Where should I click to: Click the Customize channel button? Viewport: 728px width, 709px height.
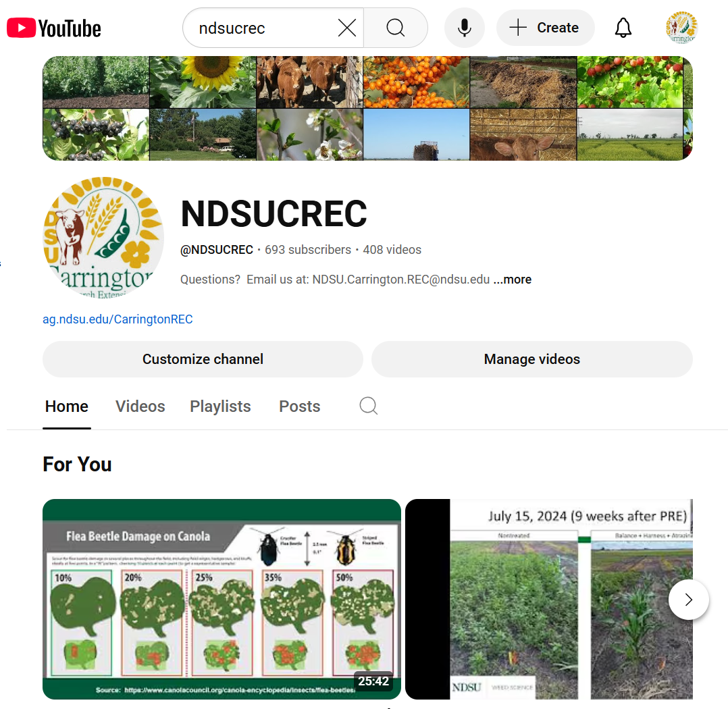(203, 359)
